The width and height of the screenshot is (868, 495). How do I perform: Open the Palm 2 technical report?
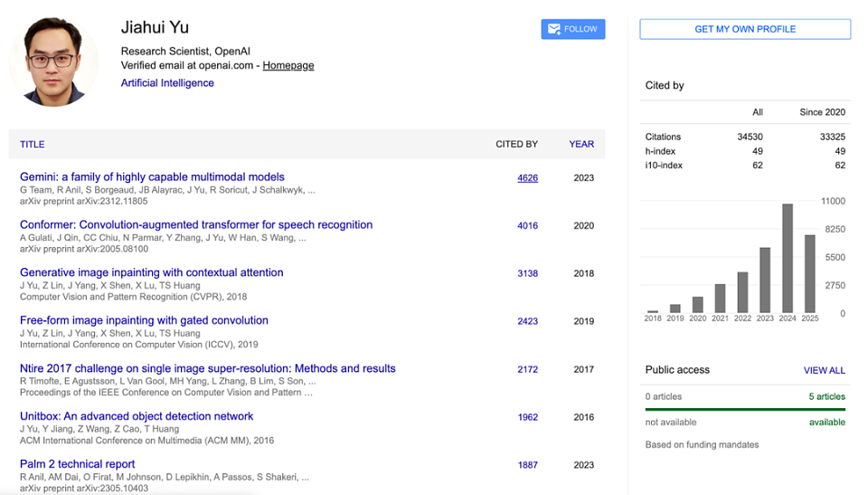78,464
